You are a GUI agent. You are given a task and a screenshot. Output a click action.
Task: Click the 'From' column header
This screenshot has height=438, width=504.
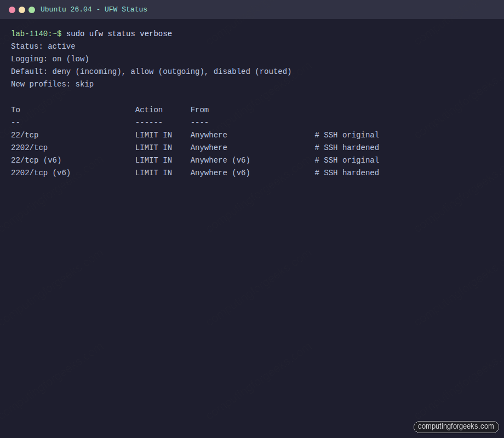point(199,109)
